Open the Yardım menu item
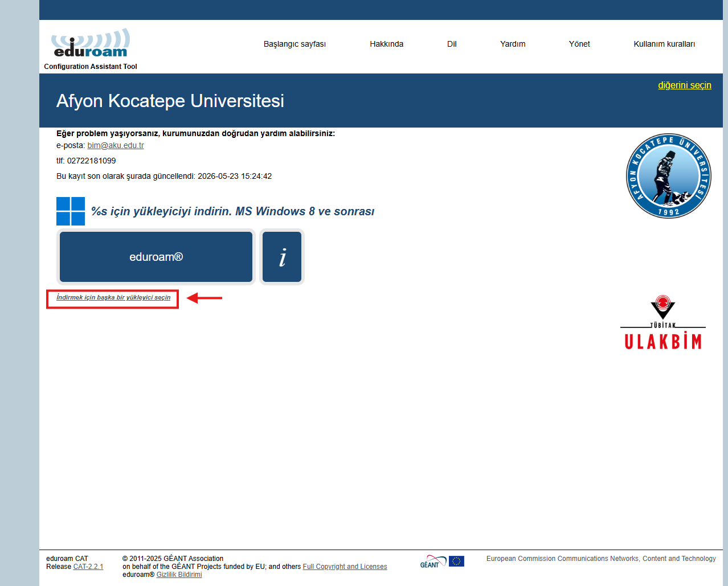The image size is (728, 586). point(513,44)
